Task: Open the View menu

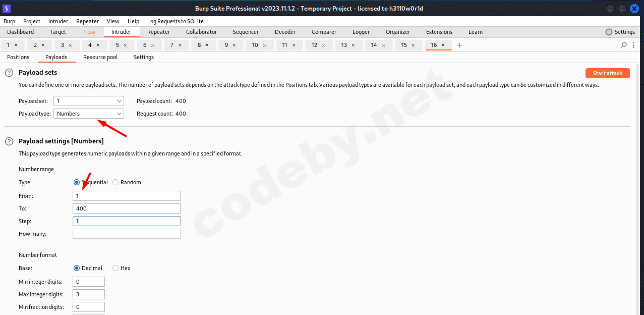Action: click(113, 21)
